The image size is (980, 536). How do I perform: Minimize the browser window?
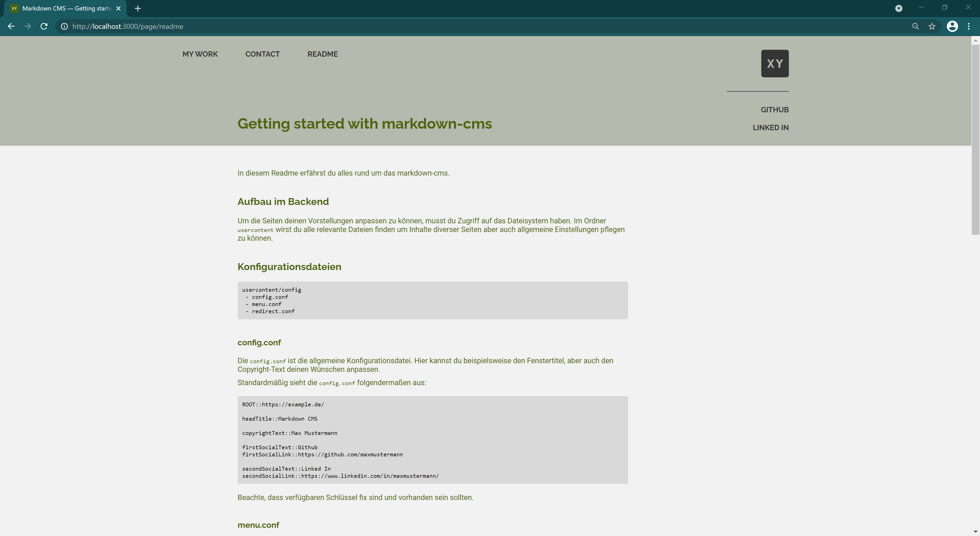tap(921, 8)
